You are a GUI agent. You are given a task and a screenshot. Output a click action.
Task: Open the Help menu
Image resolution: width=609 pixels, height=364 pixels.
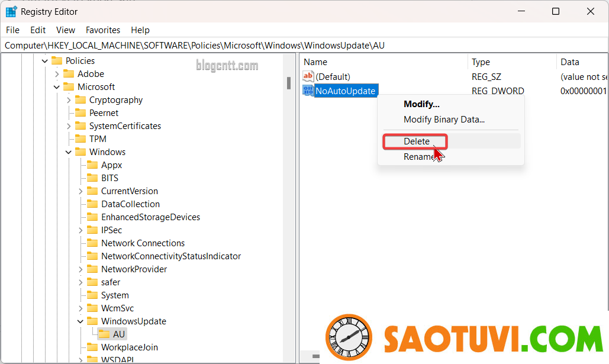140,30
